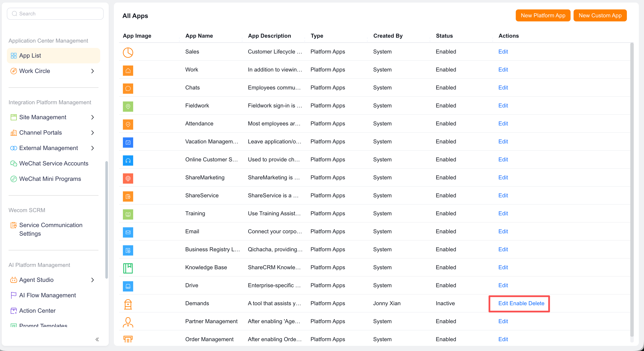
Task: Click the Online Customer Service headset icon
Action: pos(128,161)
